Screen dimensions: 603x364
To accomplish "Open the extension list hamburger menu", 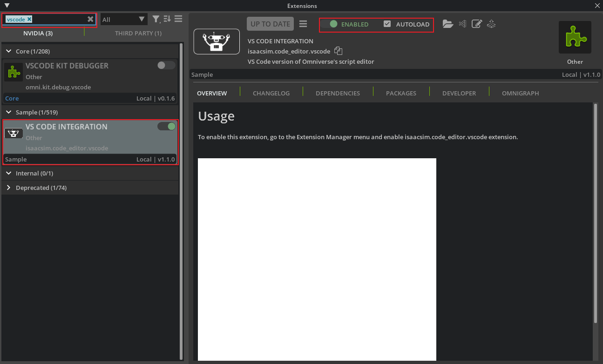I will [x=178, y=19].
